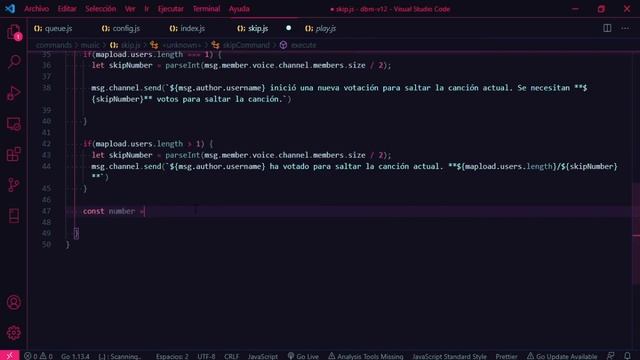Click commands in the breadcrumb path
The image size is (640, 360).
(x=54, y=45)
